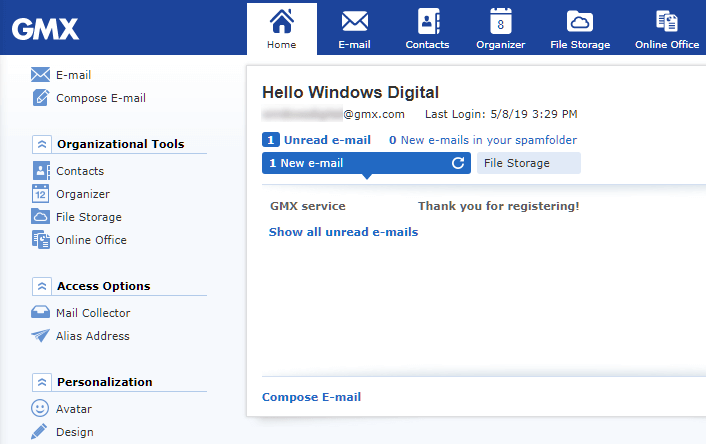Collapse the Personalization section
The width and height of the screenshot is (706, 444).
[x=41, y=382]
